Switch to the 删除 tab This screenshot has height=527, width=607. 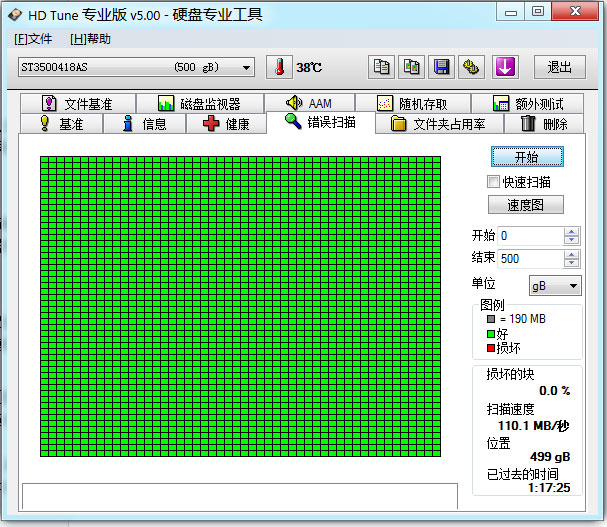pos(544,124)
